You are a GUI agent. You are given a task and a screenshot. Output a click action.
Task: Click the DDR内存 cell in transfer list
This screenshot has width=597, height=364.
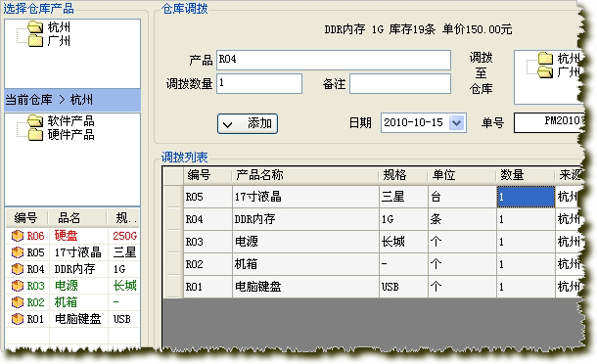click(305, 219)
